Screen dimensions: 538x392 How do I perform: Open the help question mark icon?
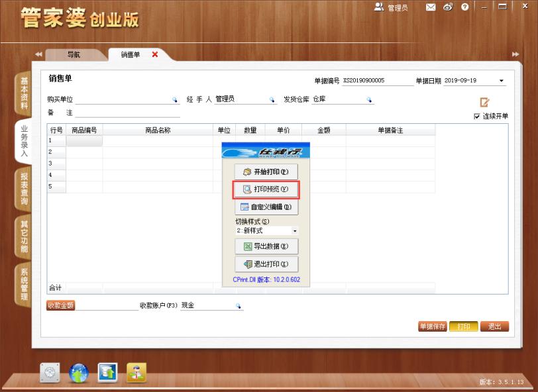(x=464, y=7)
